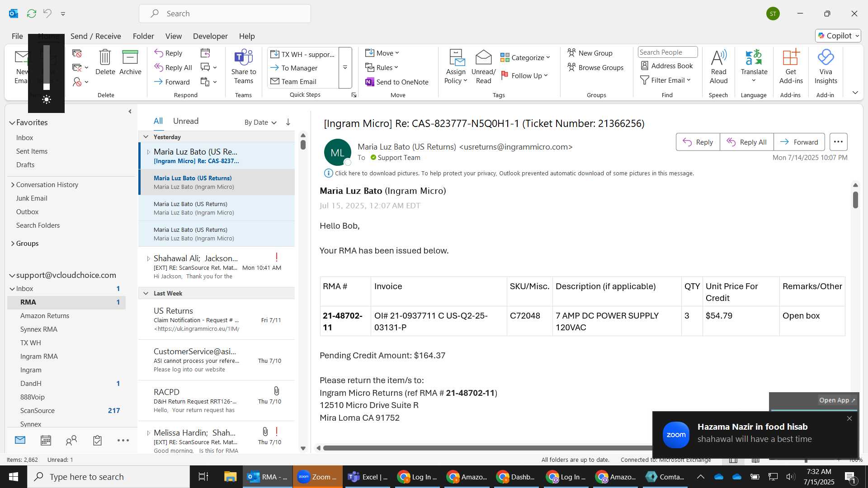This screenshot has height=488, width=868.
Task: Switch to Calendar view icon
Action: pos(46,440)
